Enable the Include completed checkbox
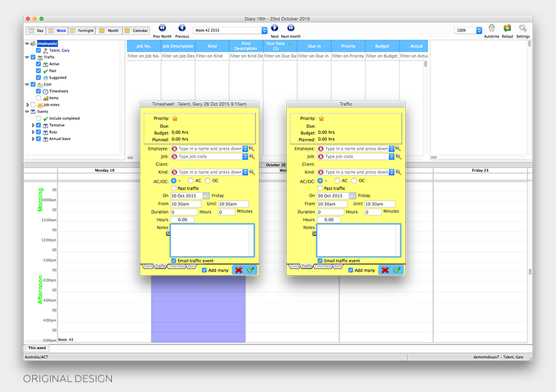 tap(38, 119)
